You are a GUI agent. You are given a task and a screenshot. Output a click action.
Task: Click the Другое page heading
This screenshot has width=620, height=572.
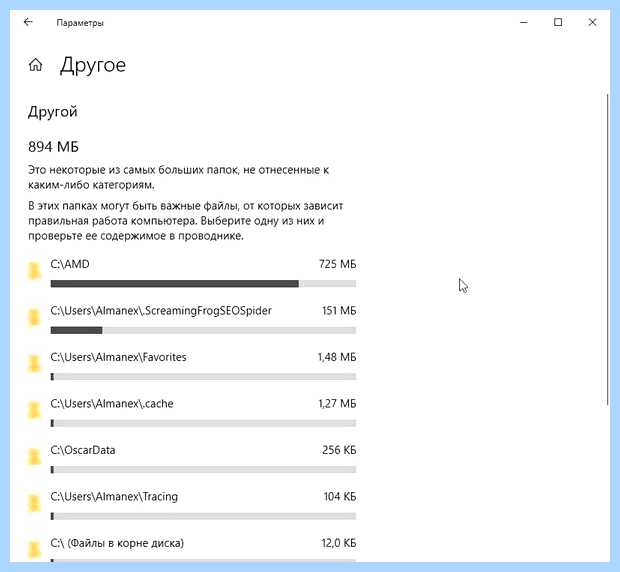[93, 66]
